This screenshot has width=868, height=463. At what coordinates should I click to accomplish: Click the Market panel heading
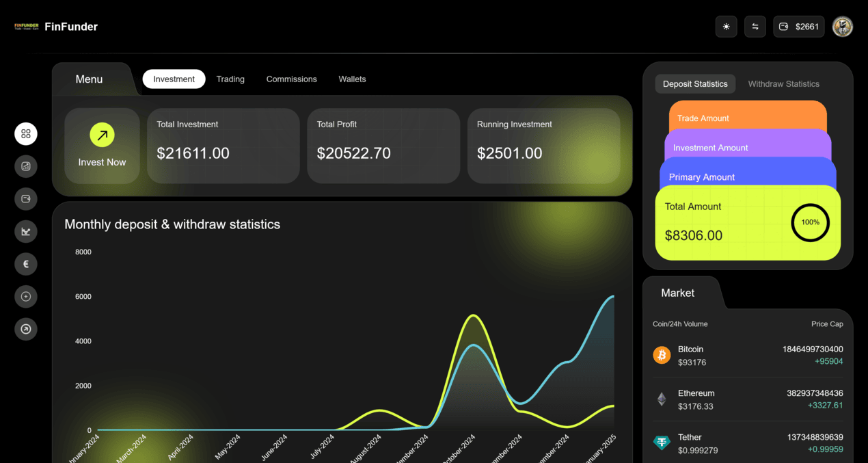677,293
